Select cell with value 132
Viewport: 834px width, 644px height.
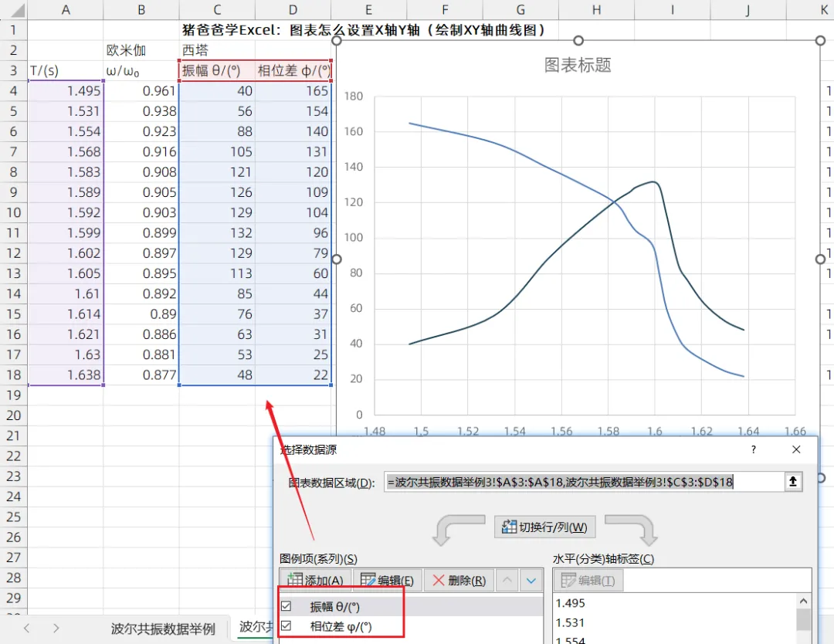pyautogui.click(x=217, y=233)
